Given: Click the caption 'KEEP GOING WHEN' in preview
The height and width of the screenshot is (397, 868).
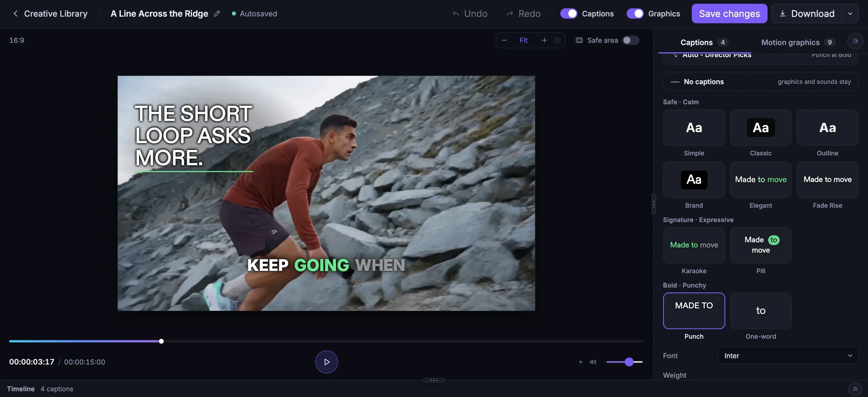Looking at the screenshot, I should 326,265.
